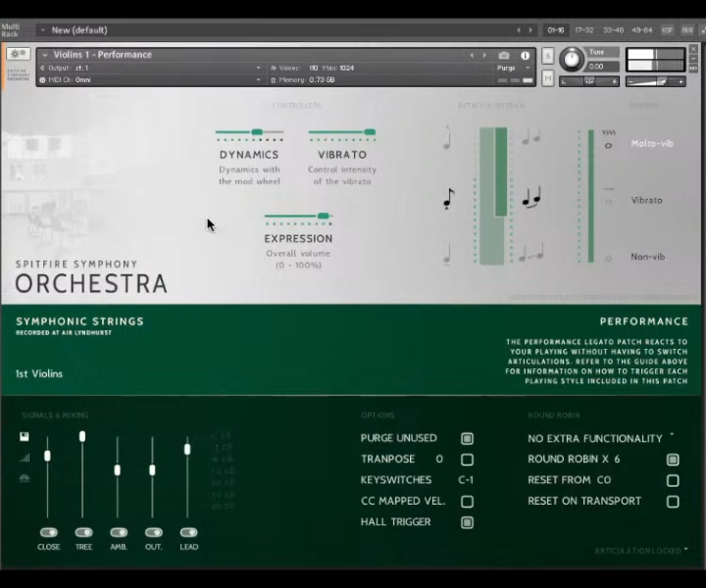Click the volume plus button
The height and width of the screenshot is (588, 706).
681,81
